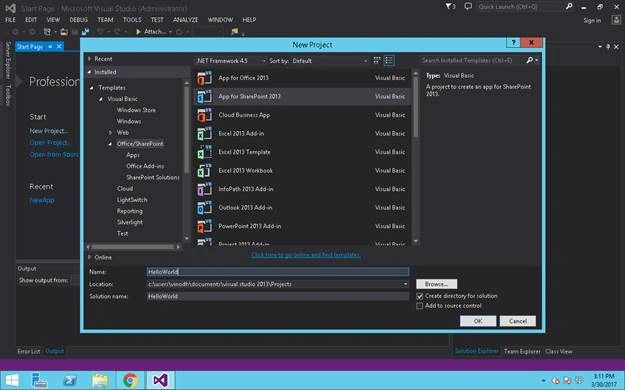The height and width of the screenshot is (390, 625).
Task: Choose the Outlook 2013 Add-in icon
Action: [x=204, y=208]
